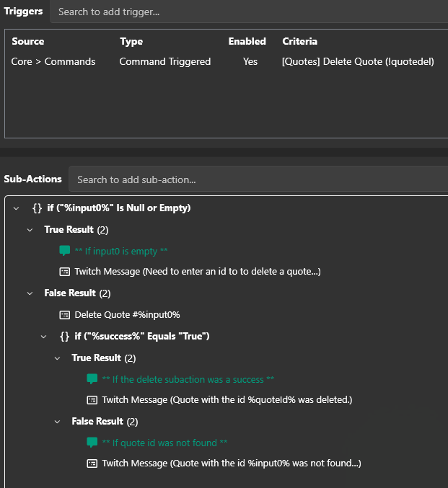
Task: Click the Twitch Message icon for quote deleted
Action: click(92, 399)
